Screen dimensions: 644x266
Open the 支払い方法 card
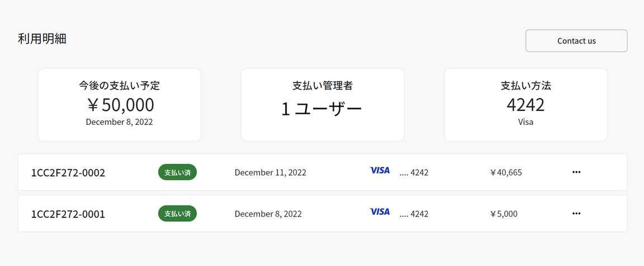pyautogui.click(x=525, y=105)
